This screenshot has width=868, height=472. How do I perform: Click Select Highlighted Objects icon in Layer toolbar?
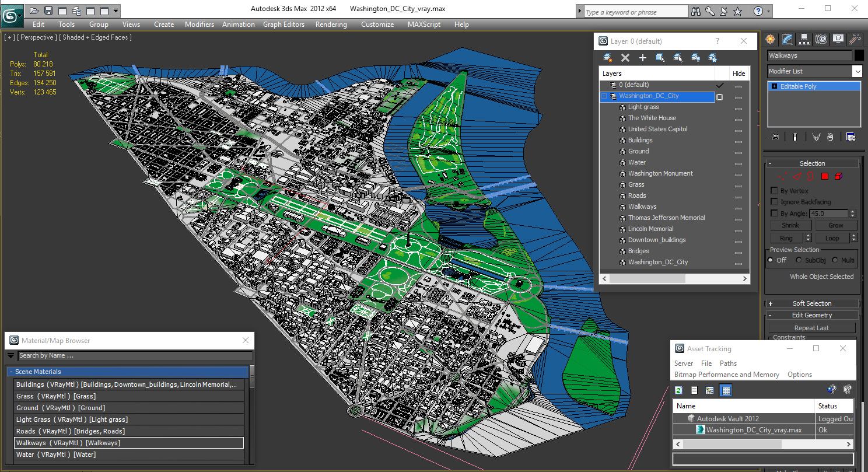(x=660, y=58)
